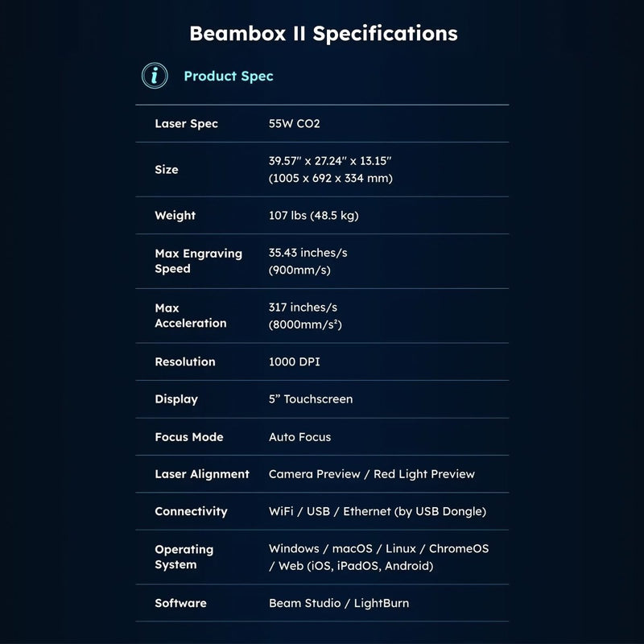This screenshot has height=644, width=644.
Task: Select the 55W CO2 value
Action: (x=294, y=124)
